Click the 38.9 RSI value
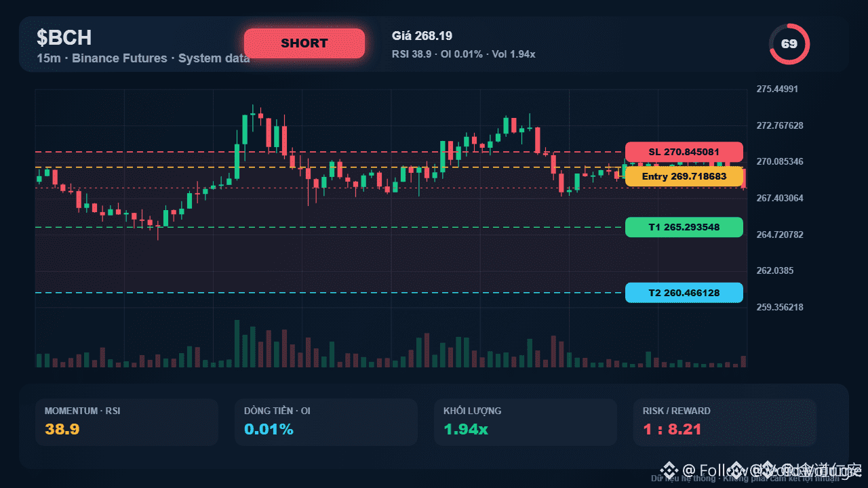Viewport: 868px width, 488px height. click(62, 429)
